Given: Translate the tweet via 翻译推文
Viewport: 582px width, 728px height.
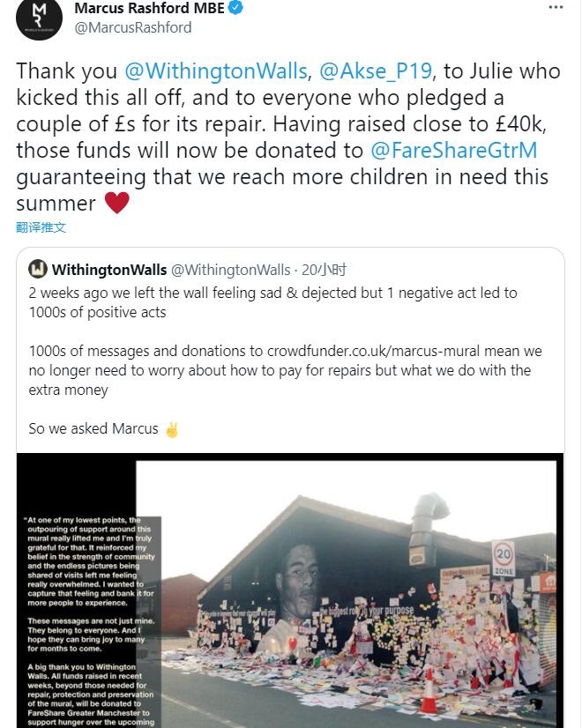Looking at the screenshot, I should pyautogui.click(x=41, y=227).
